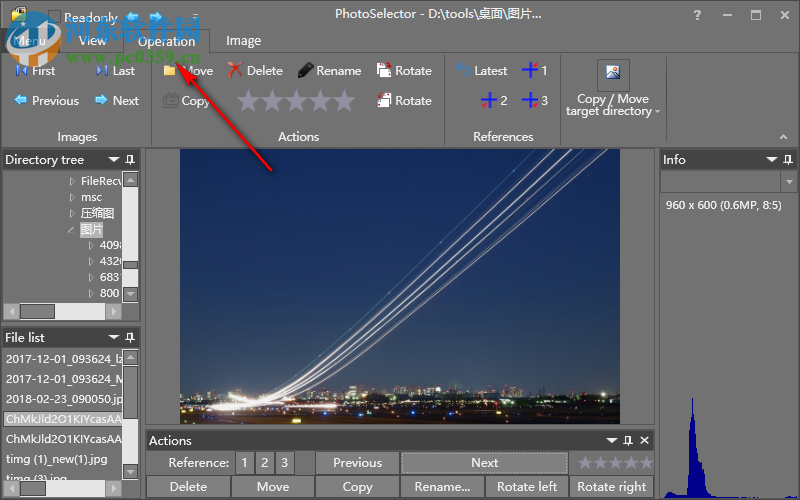Click File list vertical scrollbar up arrow

point(131,357)
